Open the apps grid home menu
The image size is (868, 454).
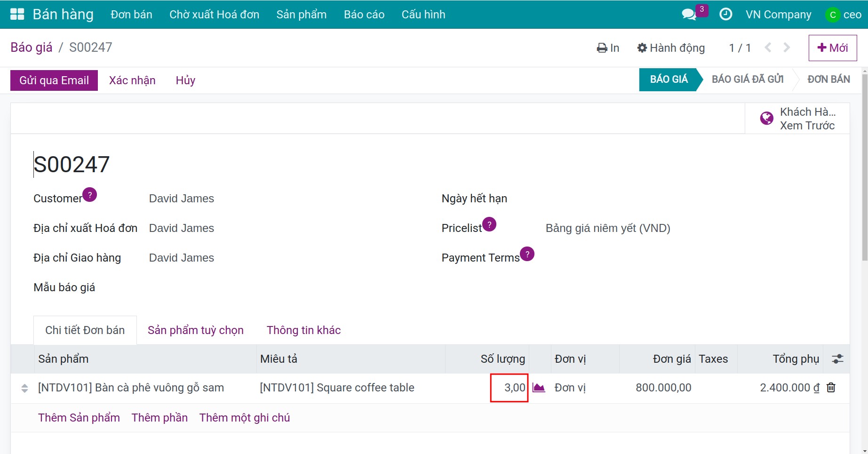point(17,14)
